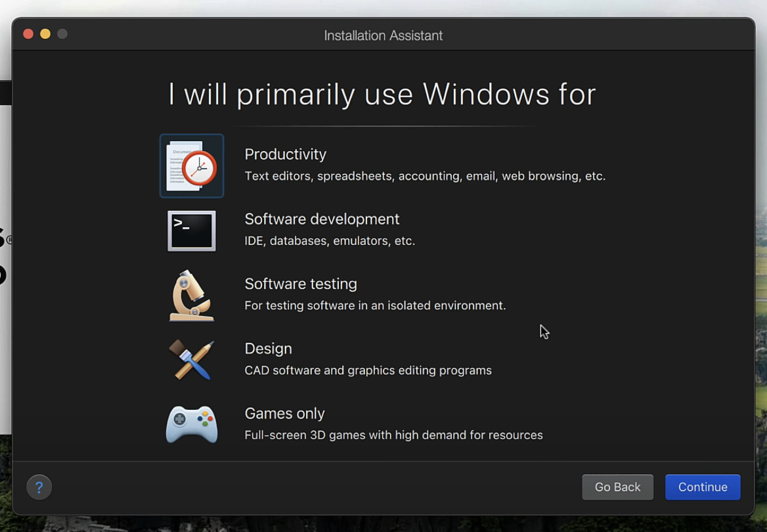Choose the Games only gamepad icon
The image size is (767, 532).
pos(192,425)
